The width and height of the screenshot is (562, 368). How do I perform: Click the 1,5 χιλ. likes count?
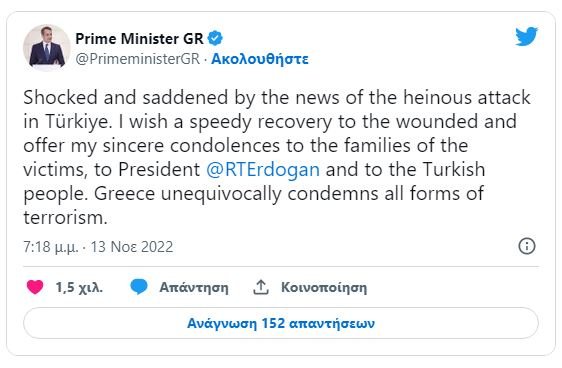pyautogui.click(x=79, y=287)
